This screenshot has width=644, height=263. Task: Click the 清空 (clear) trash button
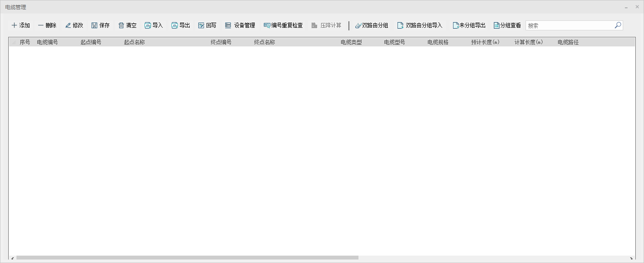click(128, 26)
